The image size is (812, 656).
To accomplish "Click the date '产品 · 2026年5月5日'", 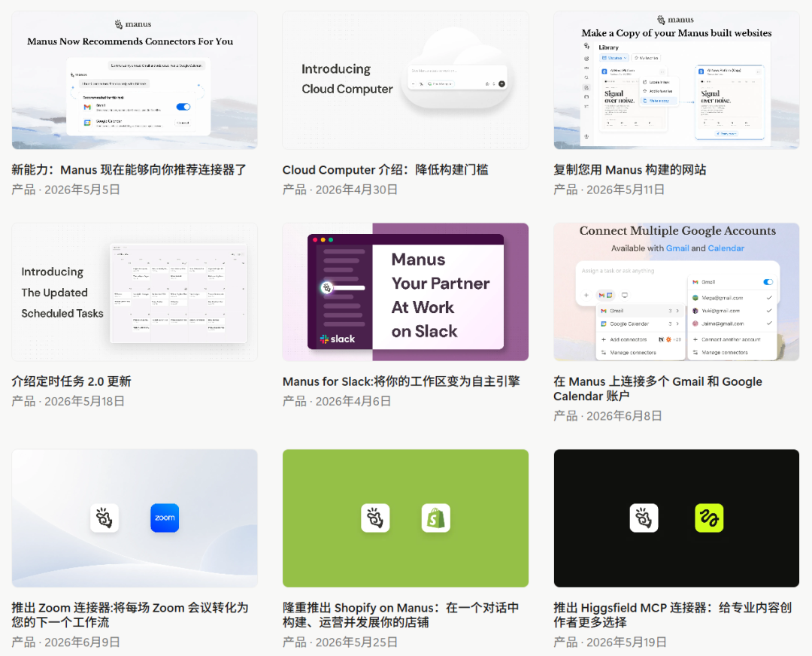I will 65,190.
